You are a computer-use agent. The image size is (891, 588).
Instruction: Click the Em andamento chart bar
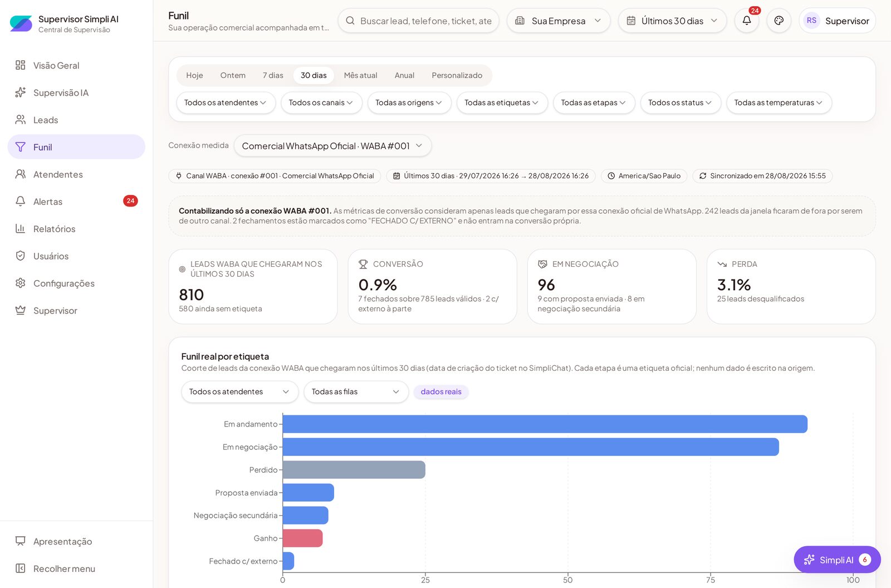[545, 424]
